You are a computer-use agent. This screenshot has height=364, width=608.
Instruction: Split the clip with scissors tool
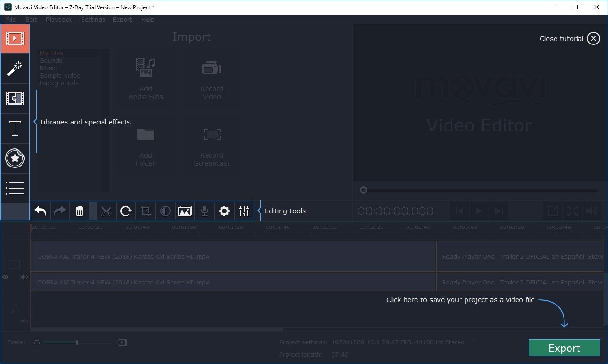pos(106,211)
